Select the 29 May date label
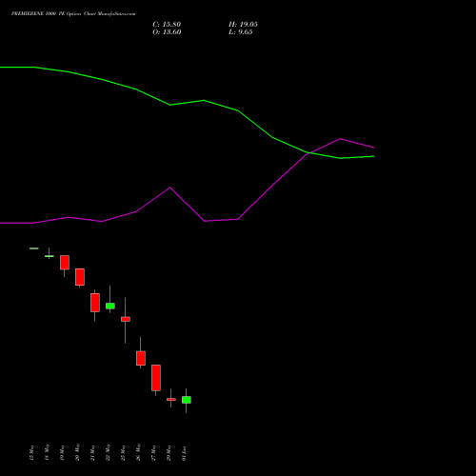The image size is (476, 476). pos(169,452)
